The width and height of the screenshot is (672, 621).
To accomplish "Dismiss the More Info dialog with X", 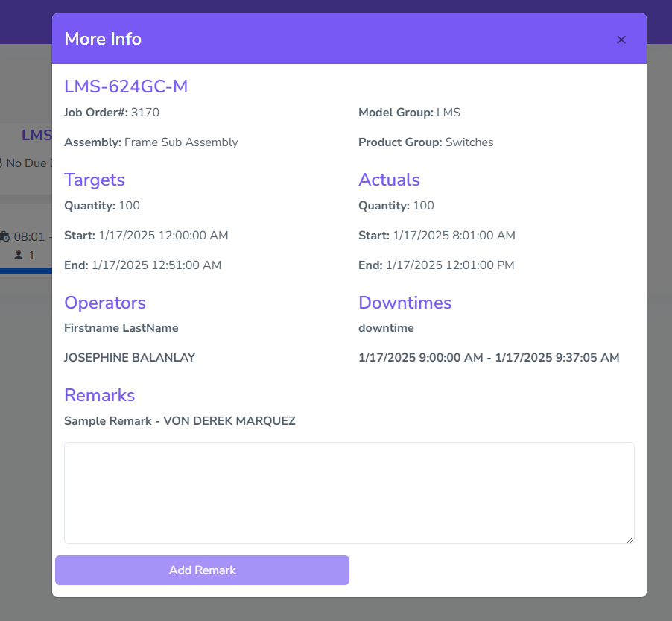I will [621, 40].
